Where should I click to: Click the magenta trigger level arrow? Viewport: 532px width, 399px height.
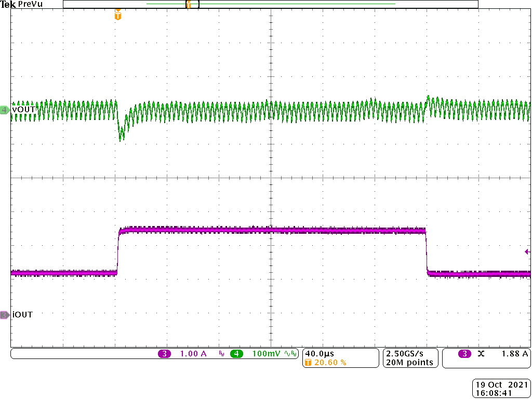point(526,251)
